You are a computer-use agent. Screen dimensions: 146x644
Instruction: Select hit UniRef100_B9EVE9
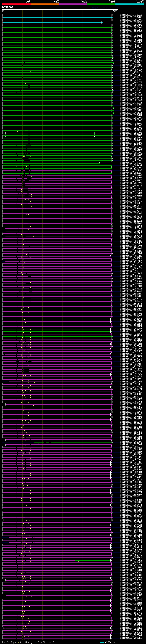click(131, 560)
